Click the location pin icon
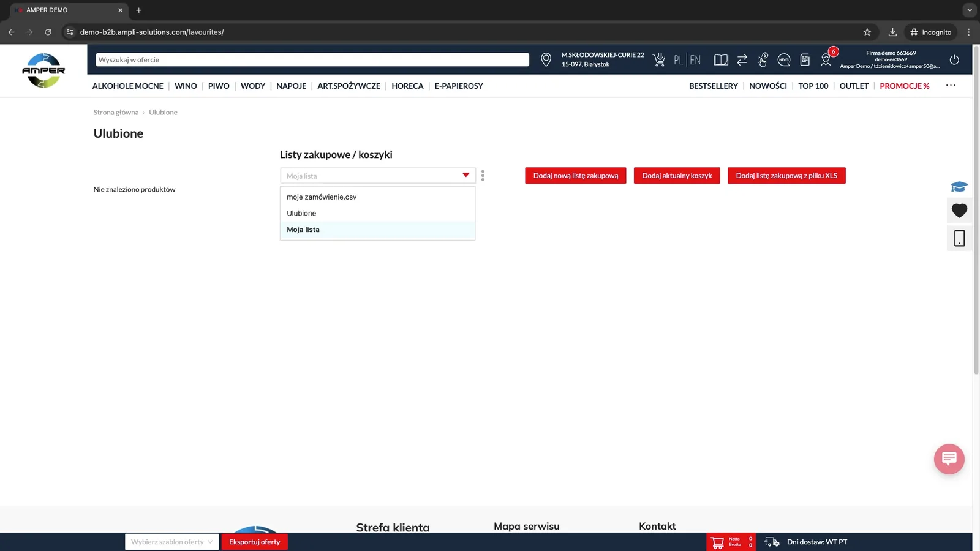Image resolution: width=980 pixels, height=551 pixels. pos(546,59)
